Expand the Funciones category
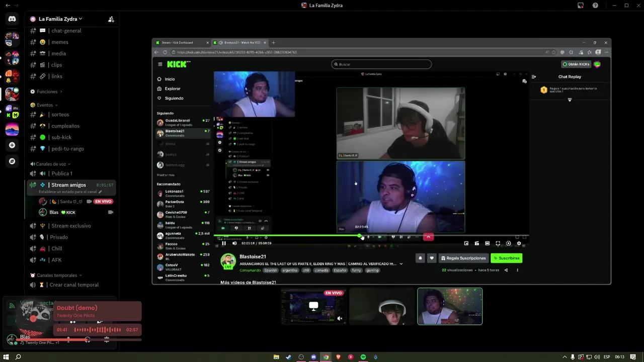This screenshot has width=644, height=362. (x=47, y=92)
